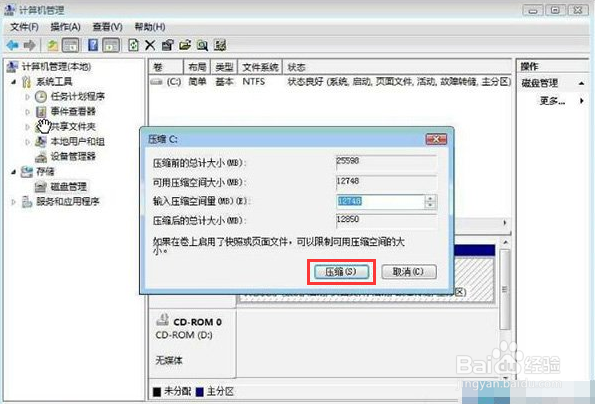The height and width of the screenshot is (404, 595).
Task: Click the Storage (存储) node icon
Action: pyautogui.click(x=27, y=172)
